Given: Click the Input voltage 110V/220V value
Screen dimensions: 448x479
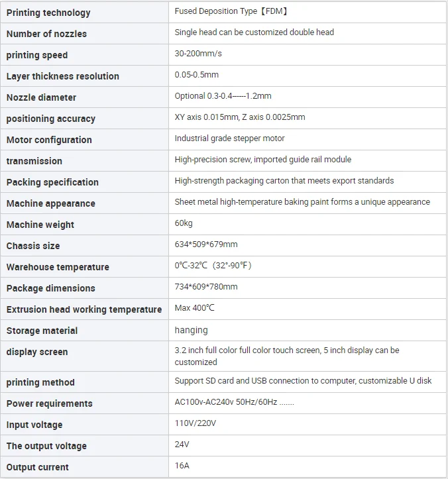Looking at the screenshot, I should click(195, 423).
